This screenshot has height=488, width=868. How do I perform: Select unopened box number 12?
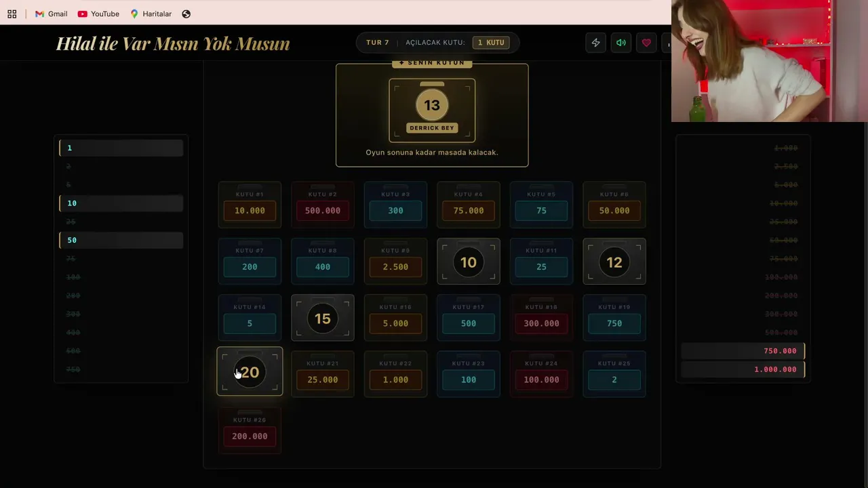click(614, 262)
